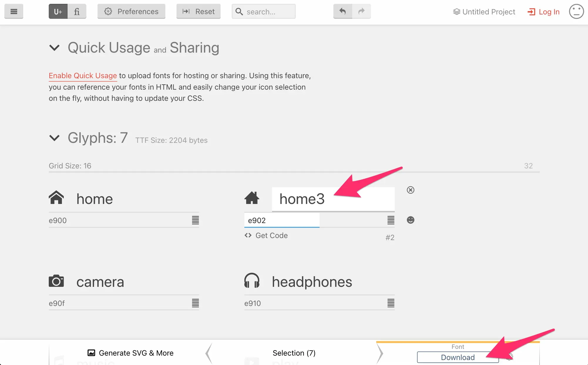Click the Enable Quick Usage link

(x=83, y=76)
